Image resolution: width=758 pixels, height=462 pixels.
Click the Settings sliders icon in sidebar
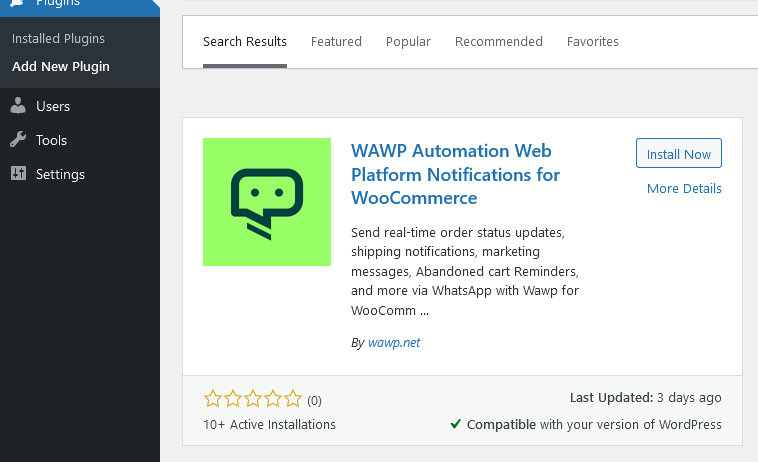(x=18, y=174)
